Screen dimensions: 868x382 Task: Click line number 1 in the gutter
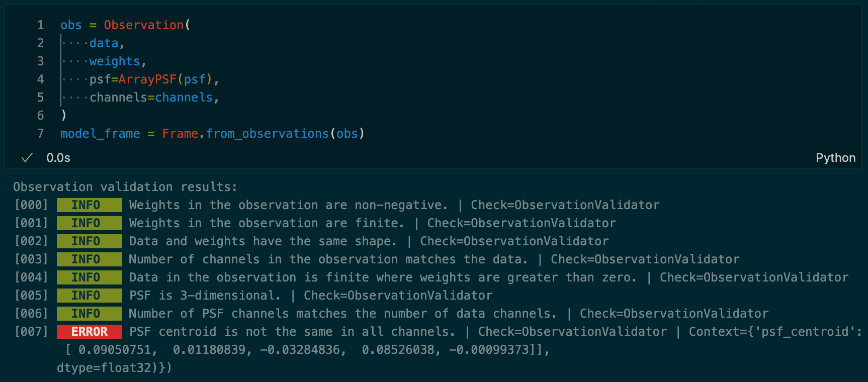(41, 25)
